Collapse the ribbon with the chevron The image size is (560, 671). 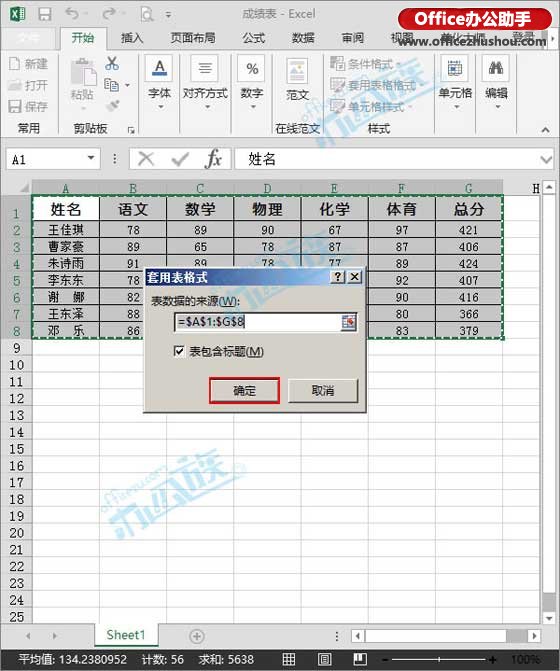point(545,130)
